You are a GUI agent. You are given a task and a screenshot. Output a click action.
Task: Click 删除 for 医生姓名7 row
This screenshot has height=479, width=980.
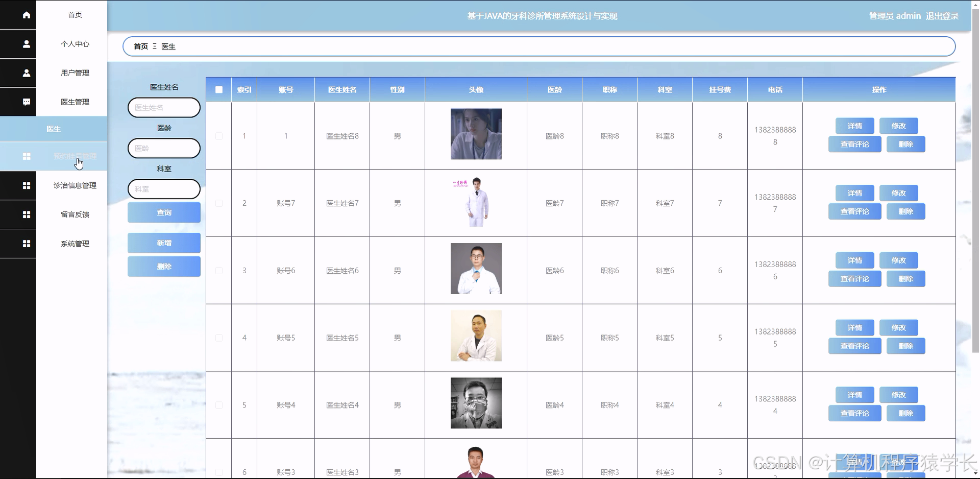click(906, 211)
